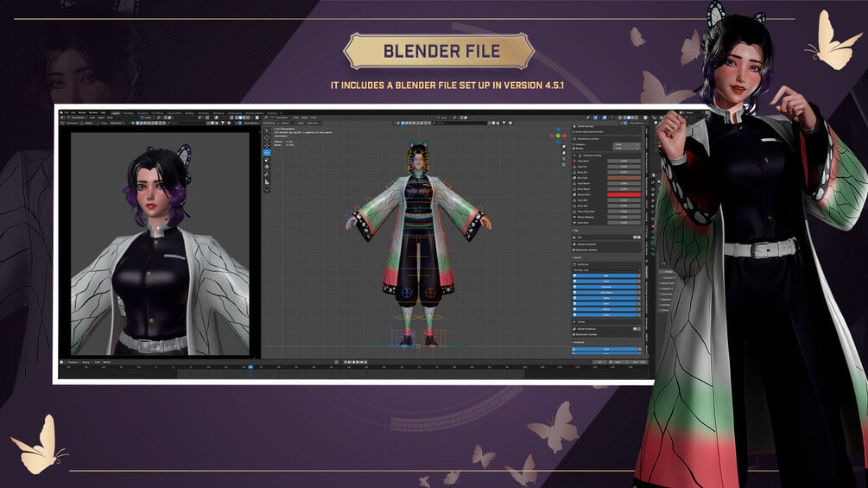Open the Local transform orientation dropdown
The height and width of the screenshot is (488, 868).
coord(444,117)
